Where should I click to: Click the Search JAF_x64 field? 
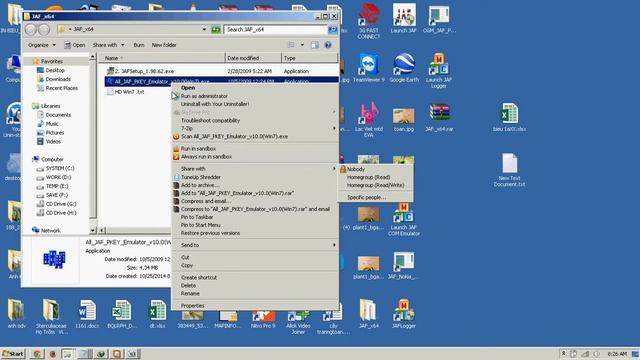tap(276, 29)
